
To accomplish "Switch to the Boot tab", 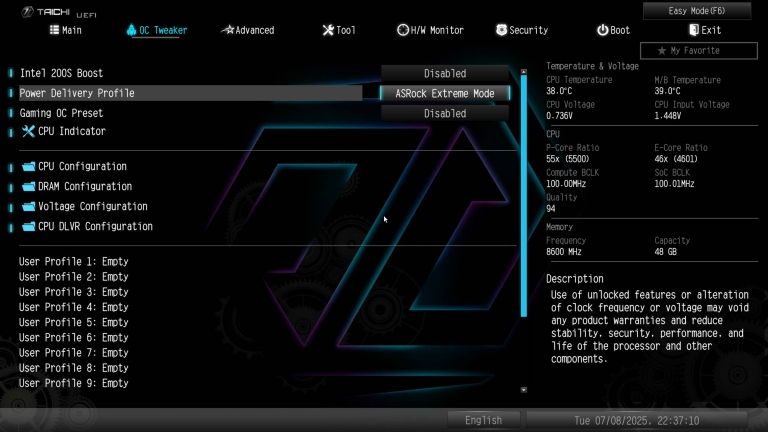I will [x=613, y=30].
